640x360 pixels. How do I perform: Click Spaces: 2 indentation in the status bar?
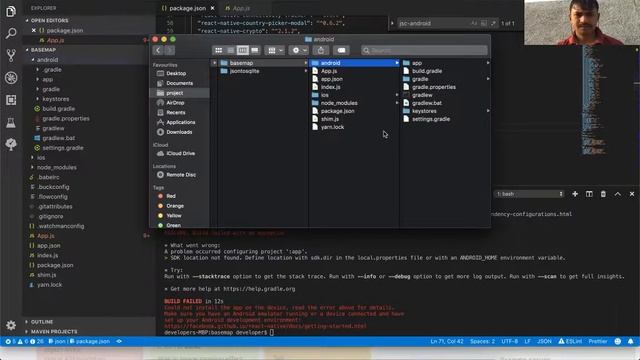482,341
